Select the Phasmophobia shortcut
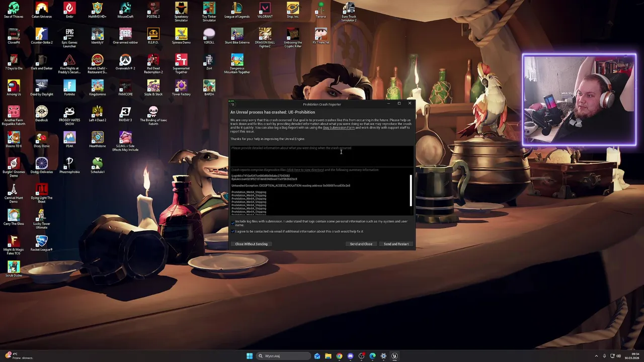The height and width of the screenshot is (362, 644). (x=69, y=166)
